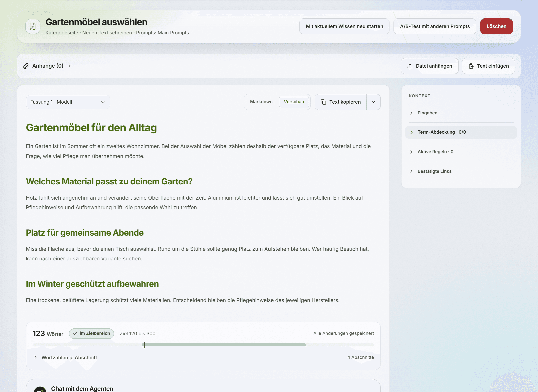
Task: Click the agent avatar beside Chat mit dem Agenten
Action: pos(40,389)
